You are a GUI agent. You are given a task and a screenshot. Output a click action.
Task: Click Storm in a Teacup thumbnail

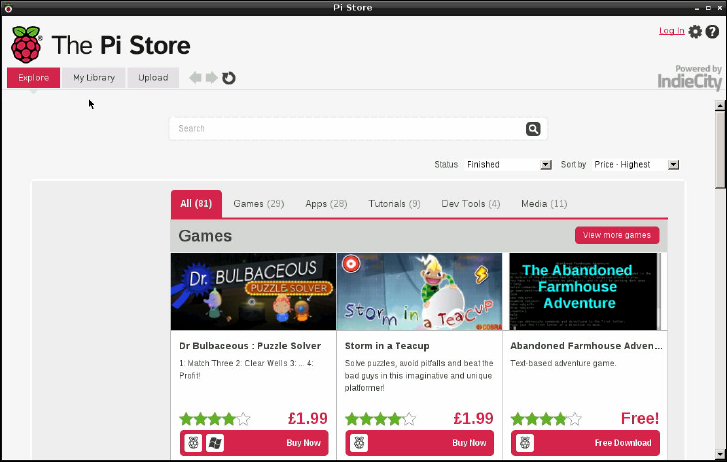[x=419, y=291]
